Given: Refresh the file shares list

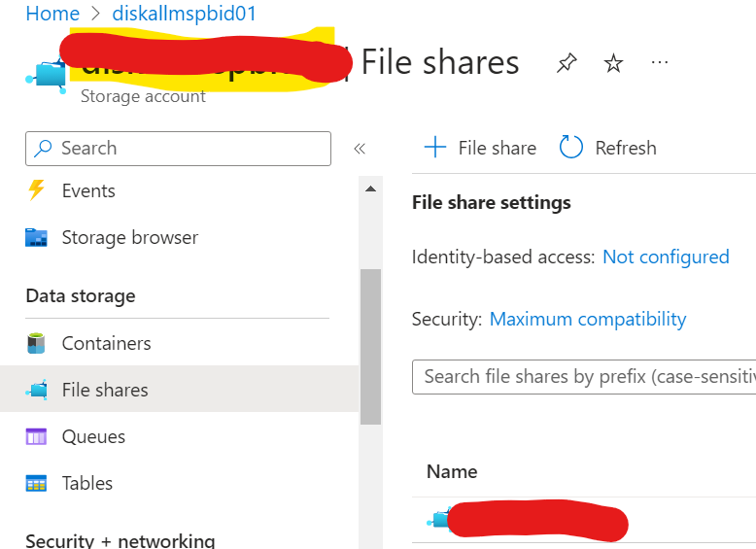Looking at the screenshot, I should tap(607, 148).
